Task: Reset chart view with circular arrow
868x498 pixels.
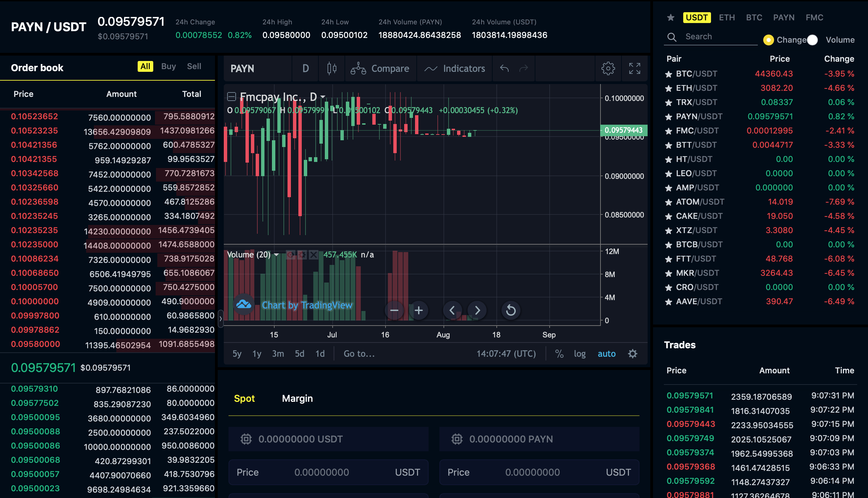Action: point(511,310)
